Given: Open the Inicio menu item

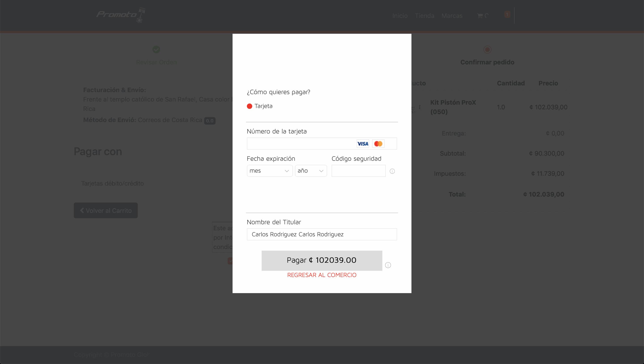Looking at the screenshot, I should (x=400, y=16).
